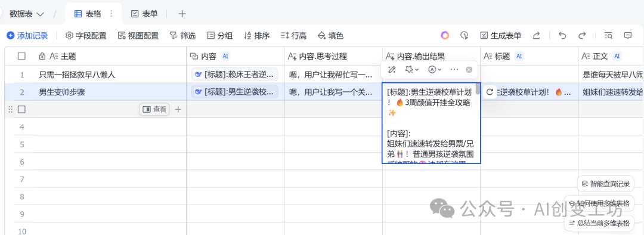
Task: Open the 填色 fill color option
Action: (x=330, y=36)
